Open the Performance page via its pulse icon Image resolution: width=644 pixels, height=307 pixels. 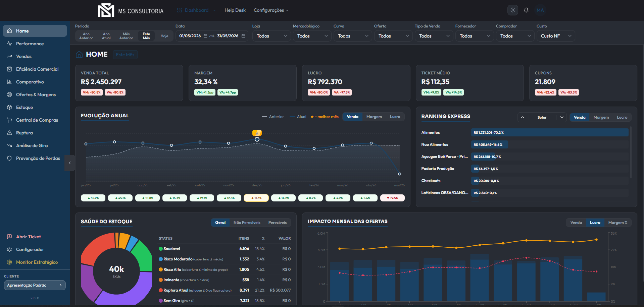pos(9,44)
